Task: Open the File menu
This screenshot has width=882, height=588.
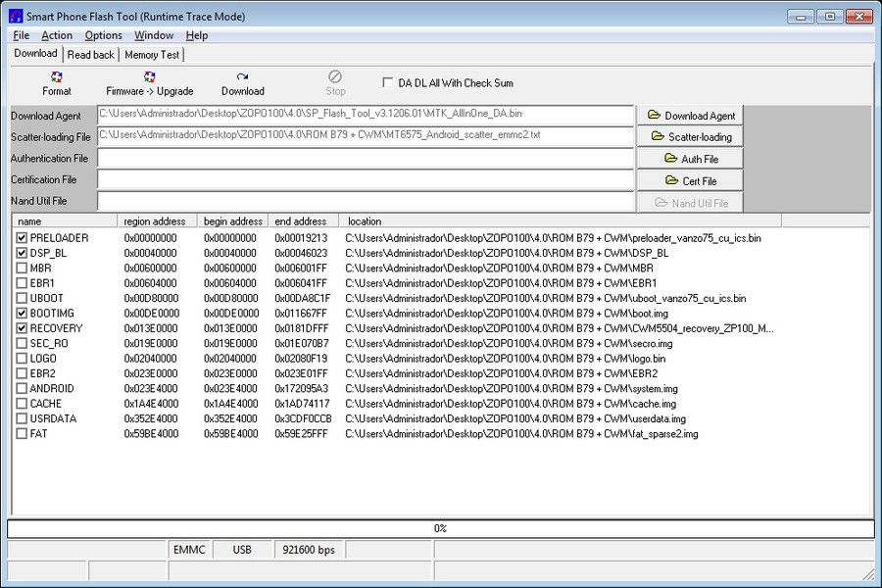Action: [x=21, y=35]
